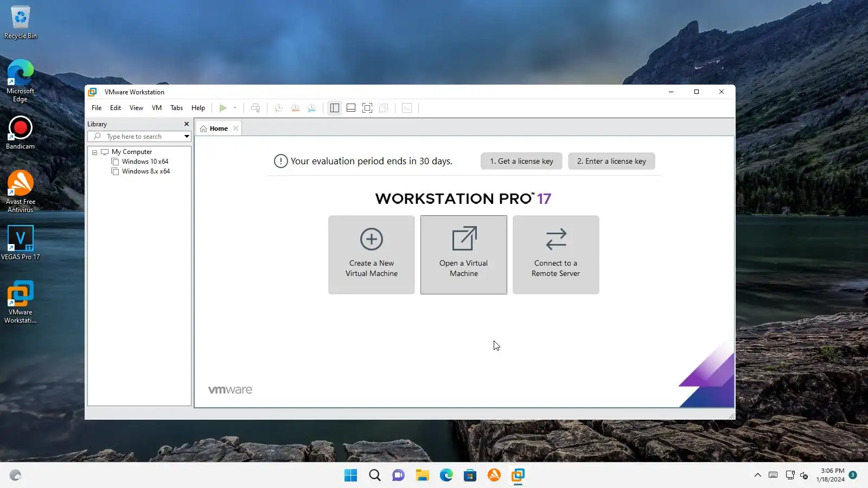The image size is (868, 488).
Task: Click the green Power On play button
Action: point(223,108)
